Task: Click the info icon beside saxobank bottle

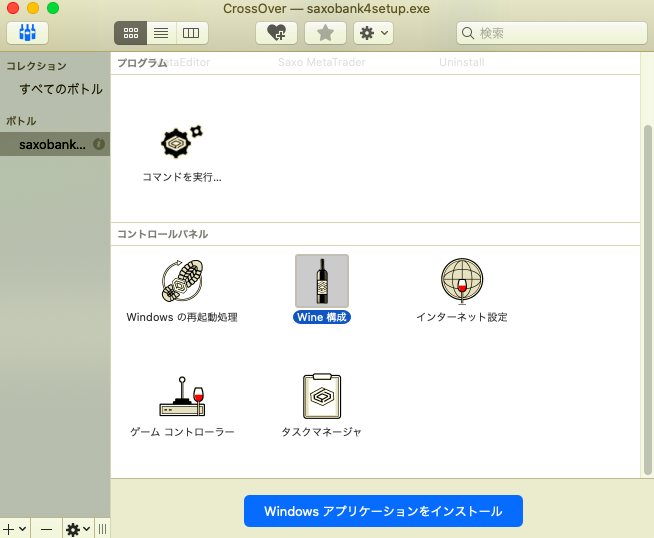Action: 99,144
